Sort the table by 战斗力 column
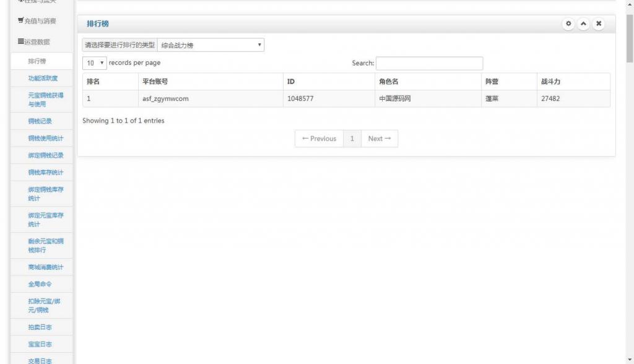The width and height of the screenshot is (634, 364). point(573,82)
